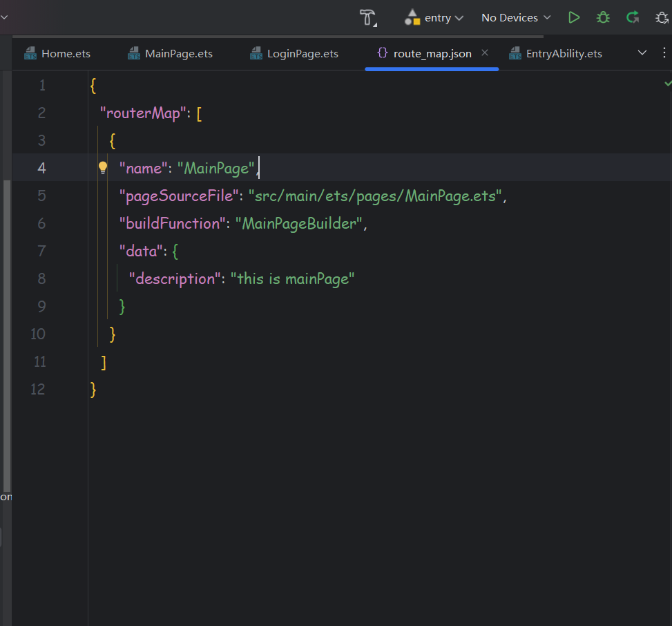Click line number 7 in the gutter
The width and height of the screenshot is (672, 626).
coord(42,251)
